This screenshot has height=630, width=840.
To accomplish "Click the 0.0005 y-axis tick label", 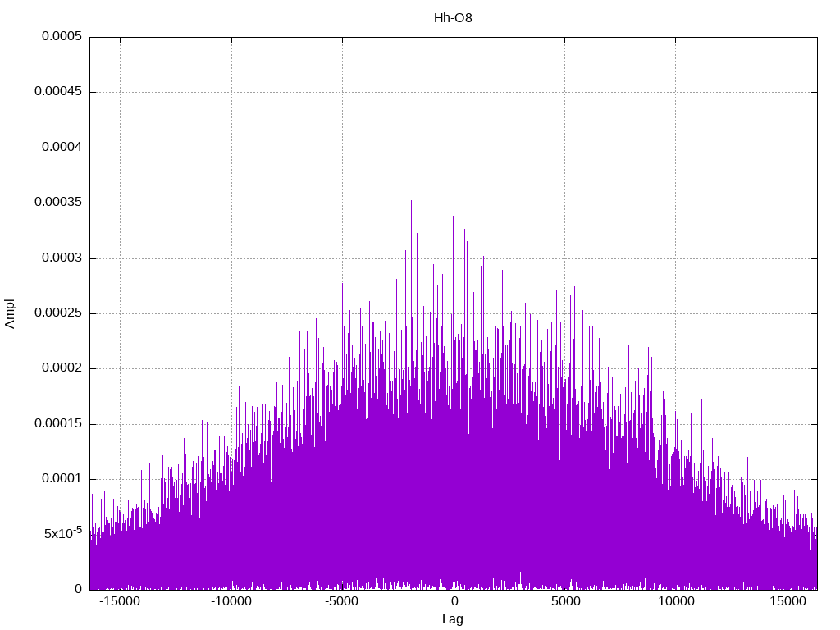I will 62,36.
